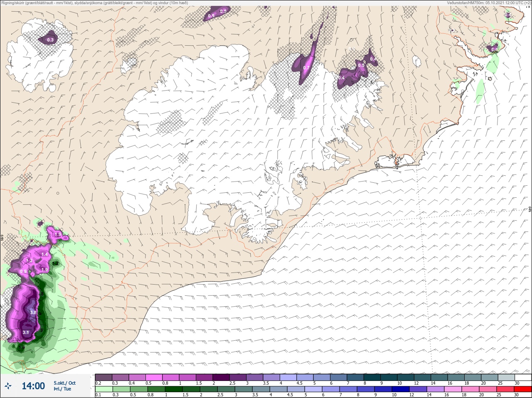Click the '5.okt./ Oct' date label
Image resolution: width=532 pixels, height=398 pixels.
coord(64,383)
